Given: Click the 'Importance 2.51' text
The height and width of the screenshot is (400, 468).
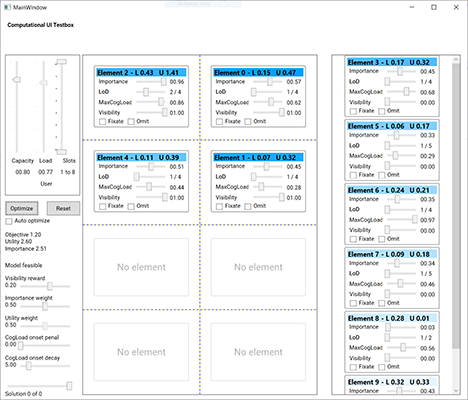Looking at the screenshot, I should pos(26,249).
